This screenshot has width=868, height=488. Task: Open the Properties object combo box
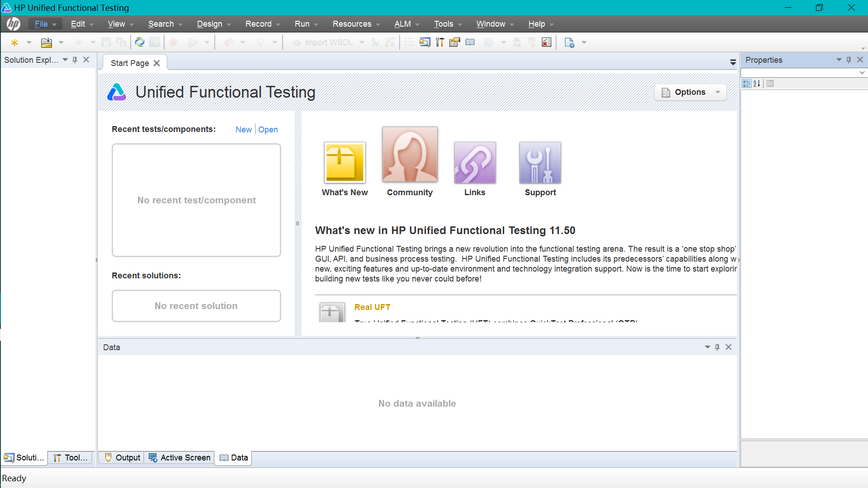(804, 73)
